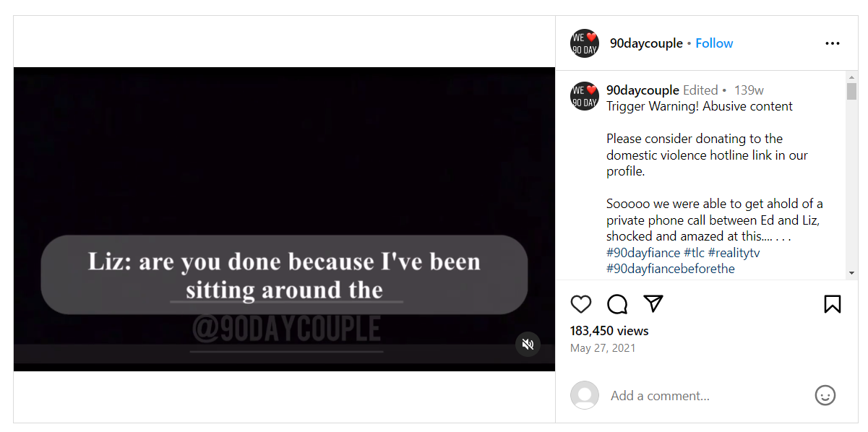Open the three-dot more options menu
Screen dimensions: 868x432
tap(833, 43)
